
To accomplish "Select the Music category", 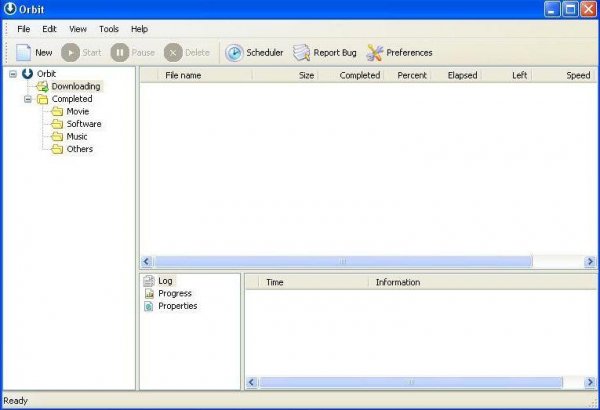I will [x=77, y=137].
